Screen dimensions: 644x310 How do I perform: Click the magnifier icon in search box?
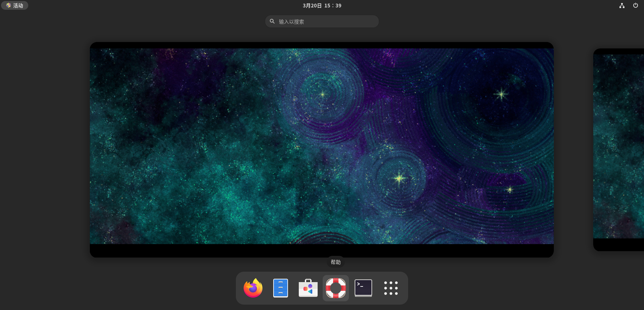coord(272,21)
